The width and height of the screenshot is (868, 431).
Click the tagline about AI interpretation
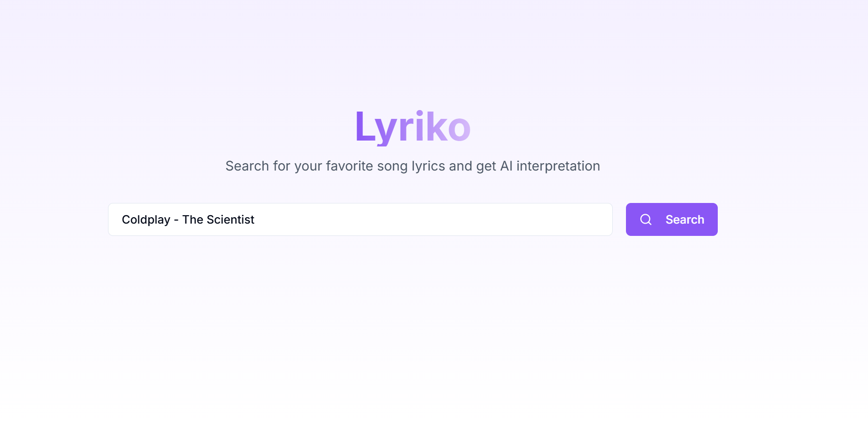[412, 166]
